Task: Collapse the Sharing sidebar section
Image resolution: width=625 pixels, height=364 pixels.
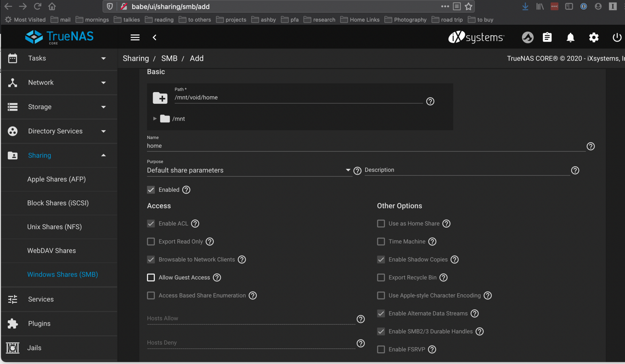Action: tap(59, 155)
